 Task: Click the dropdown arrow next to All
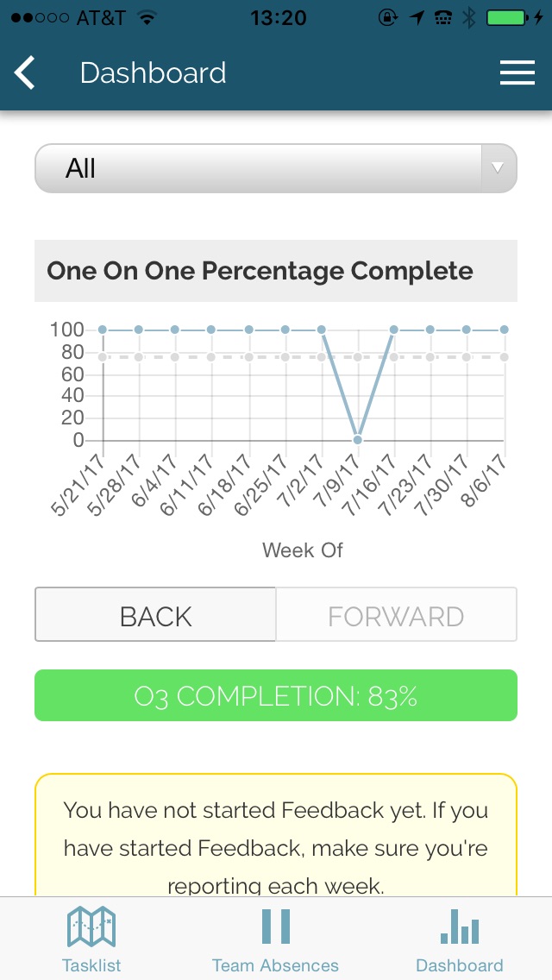tap(498, 168)
